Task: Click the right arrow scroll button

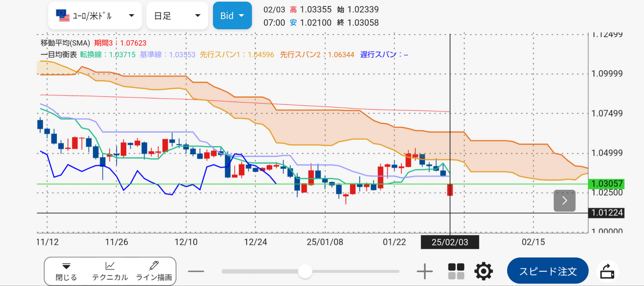Action: 565,201
